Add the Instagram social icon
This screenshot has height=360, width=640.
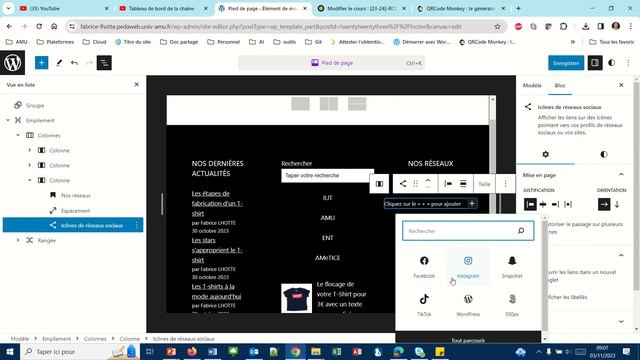pos(468,267)
